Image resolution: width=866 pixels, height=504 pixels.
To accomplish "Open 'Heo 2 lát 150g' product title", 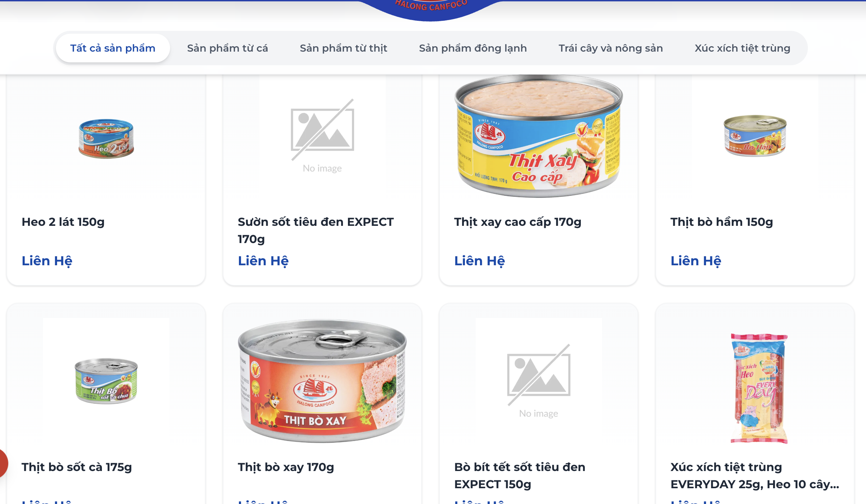I will (63, 222).
